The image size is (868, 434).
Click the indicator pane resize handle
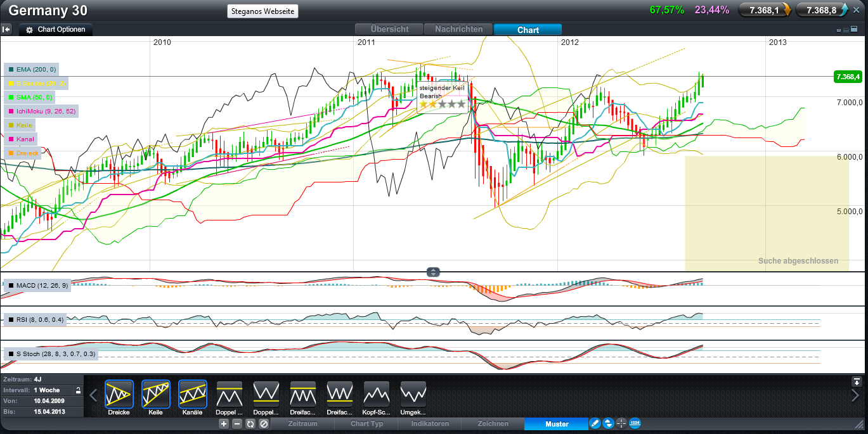[433, 272]
